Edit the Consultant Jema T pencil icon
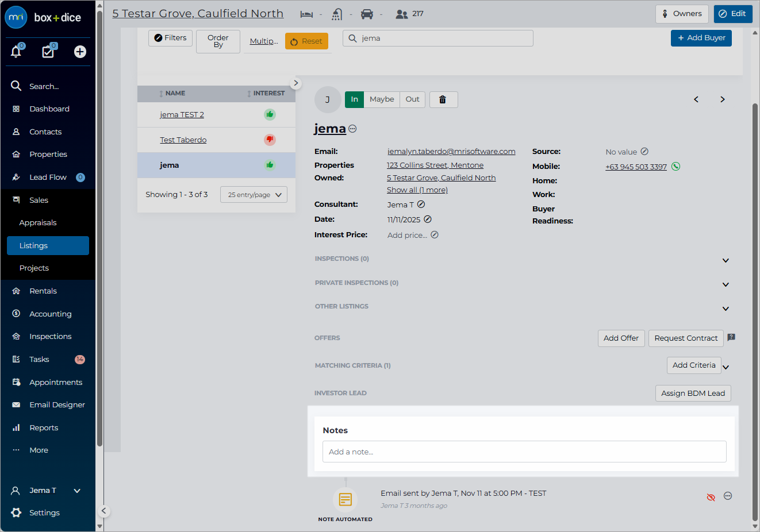The width and height of the screenshot is (760, 532). pyautogui.click(x=421, y=205)
